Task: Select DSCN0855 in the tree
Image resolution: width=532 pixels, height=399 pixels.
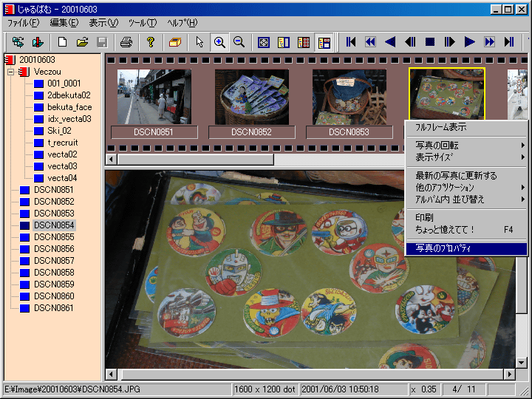Action: 54,237
